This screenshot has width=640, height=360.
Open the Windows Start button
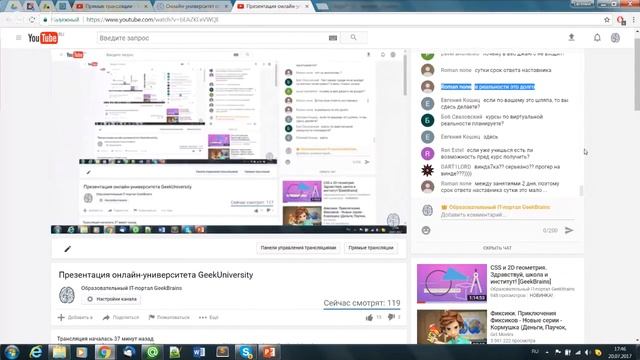(x=12, y=352)
